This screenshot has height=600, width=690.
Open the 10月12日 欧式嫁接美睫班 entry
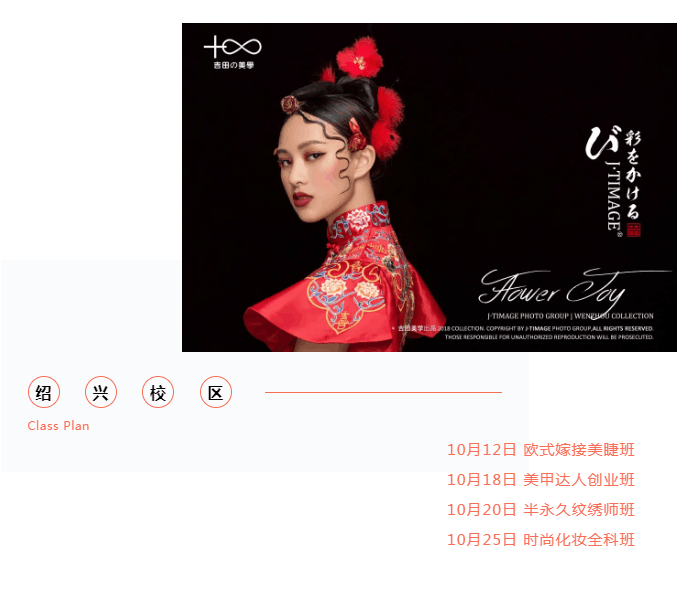[541, 450]
